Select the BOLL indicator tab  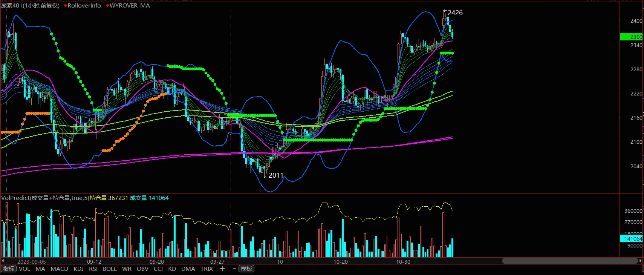[x=110, y=269]
